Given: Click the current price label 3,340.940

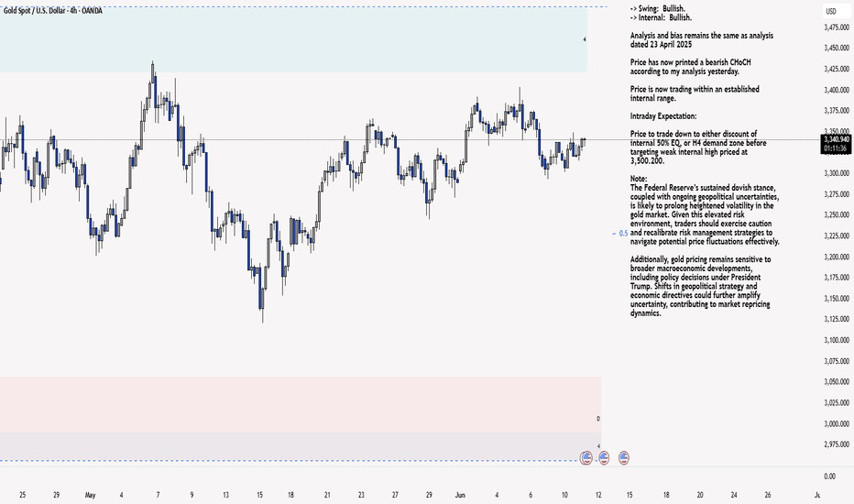Looking at the screenshot, I should [x=837, y=139].
